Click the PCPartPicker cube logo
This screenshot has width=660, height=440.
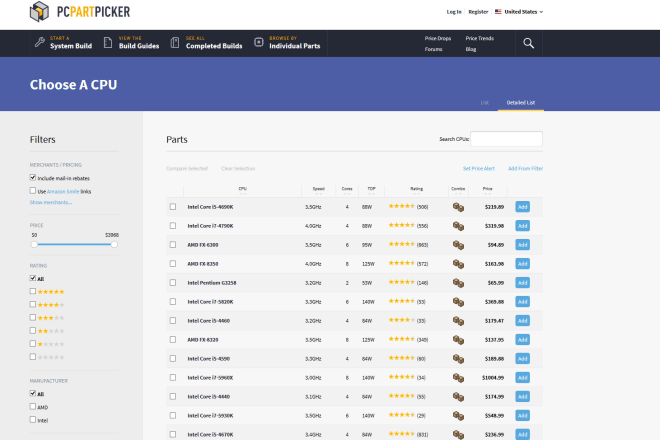(39, 11)
